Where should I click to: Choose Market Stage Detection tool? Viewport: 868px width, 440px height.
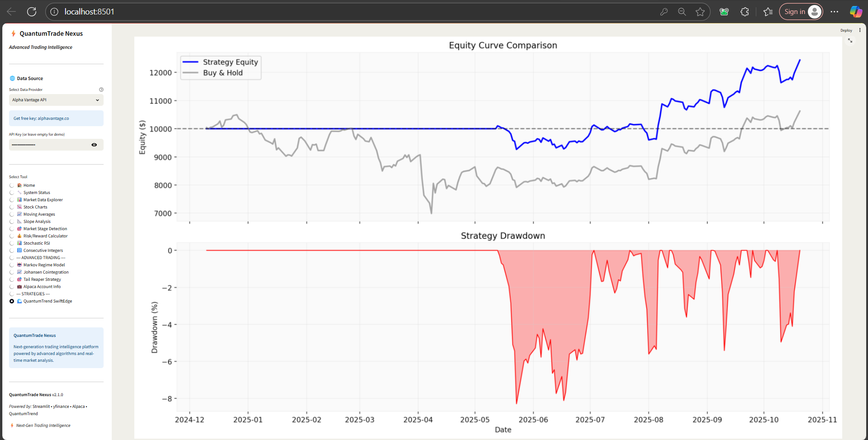tap(12, 229)
